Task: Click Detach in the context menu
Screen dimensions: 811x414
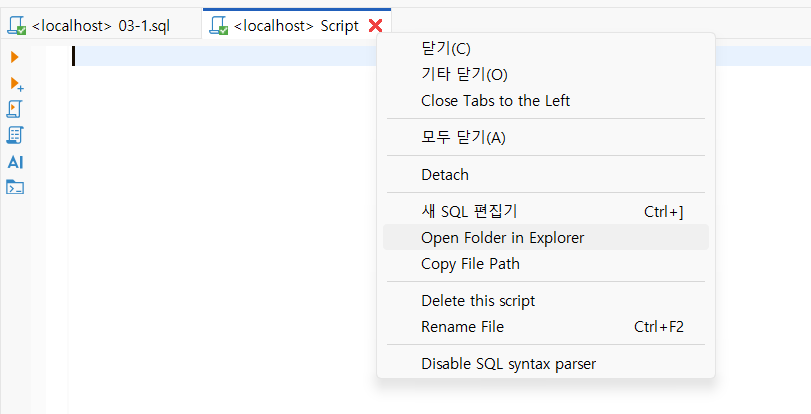Action: tap(445, 174)
